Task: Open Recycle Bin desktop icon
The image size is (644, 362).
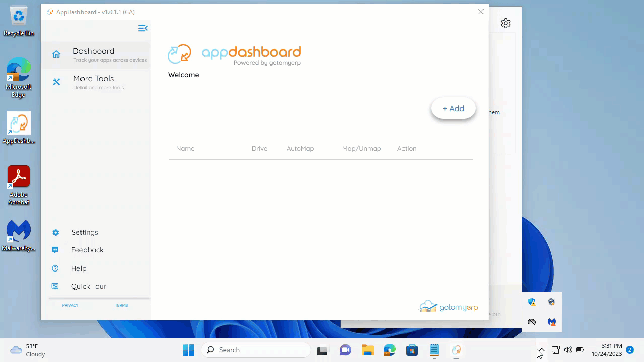Action: 19,21
